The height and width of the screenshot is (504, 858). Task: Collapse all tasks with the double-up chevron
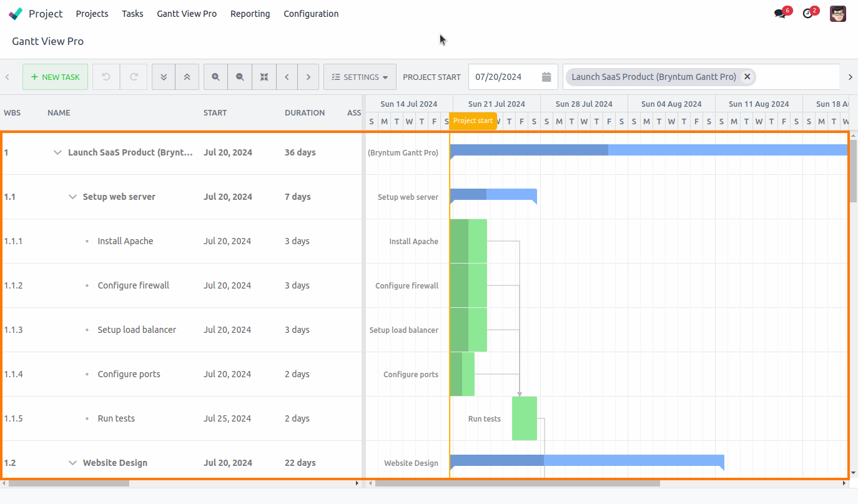tap(187, 76)
